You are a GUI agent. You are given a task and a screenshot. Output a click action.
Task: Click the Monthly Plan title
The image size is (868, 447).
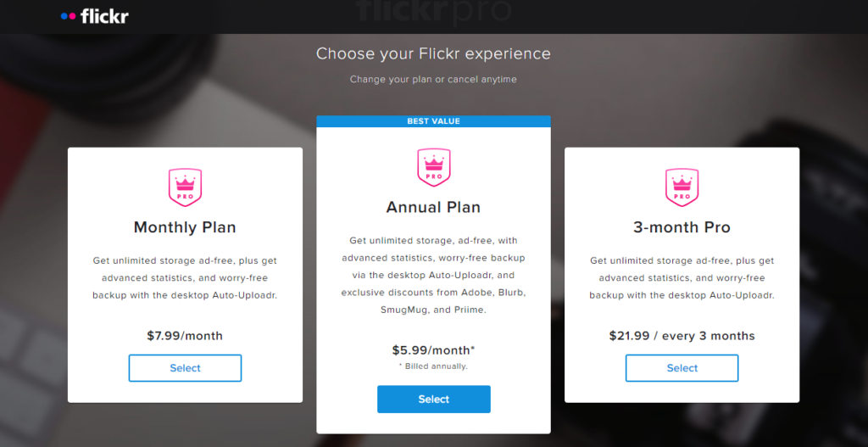185,227
